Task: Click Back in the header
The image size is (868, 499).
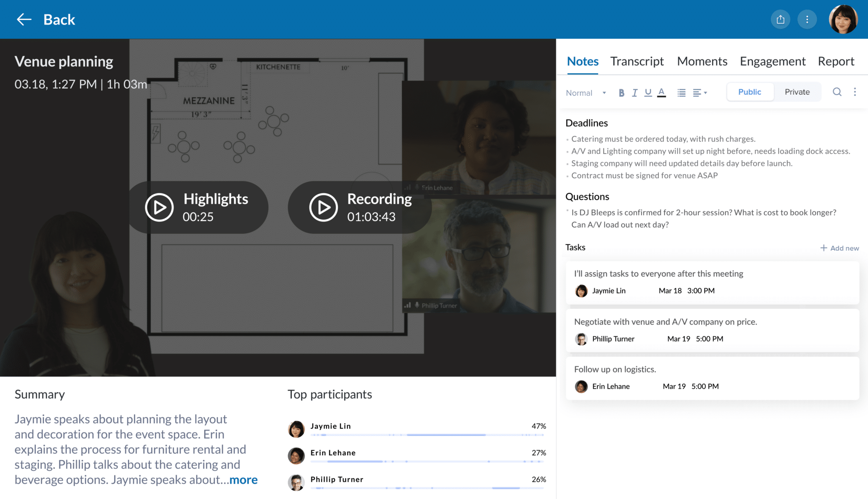Action: [x=59, y=20]
